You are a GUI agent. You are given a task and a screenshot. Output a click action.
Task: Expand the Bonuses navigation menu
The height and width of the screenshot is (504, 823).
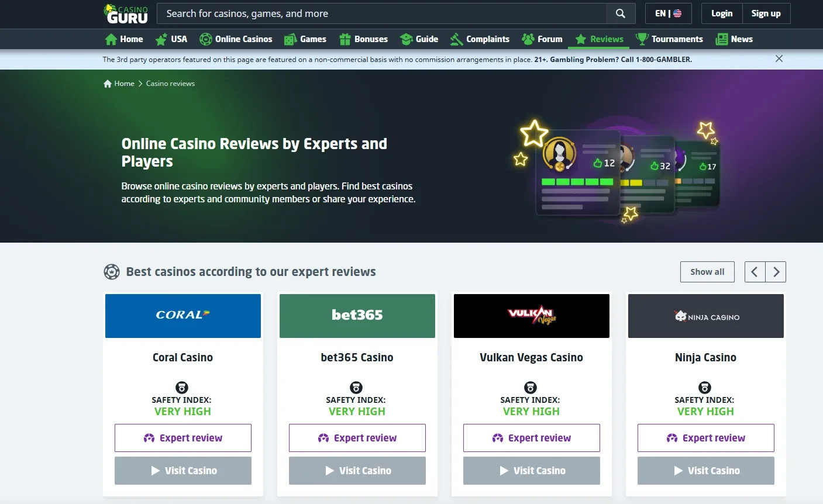[x=363, y=39]
